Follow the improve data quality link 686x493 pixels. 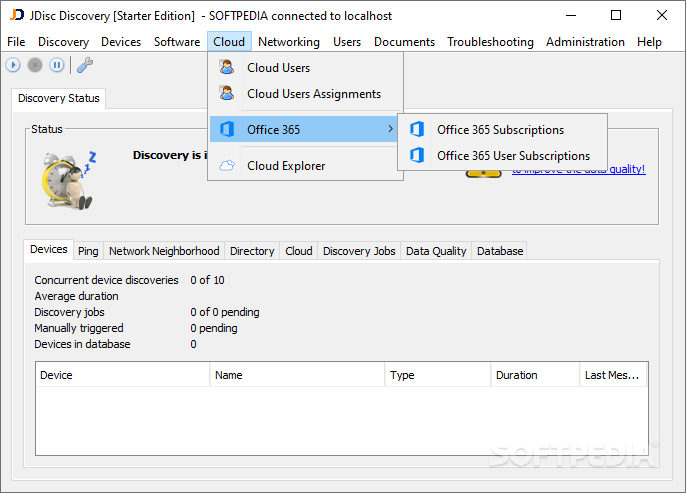point(578,170)
